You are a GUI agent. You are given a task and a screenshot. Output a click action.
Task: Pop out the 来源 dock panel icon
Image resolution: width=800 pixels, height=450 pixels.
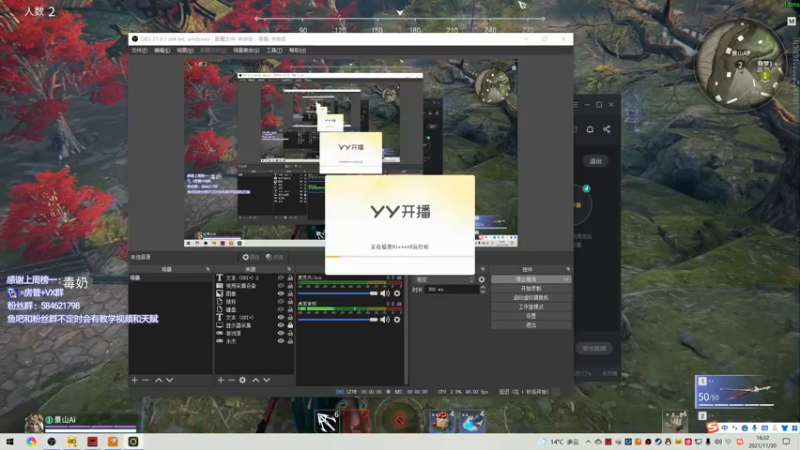[289, 269]
